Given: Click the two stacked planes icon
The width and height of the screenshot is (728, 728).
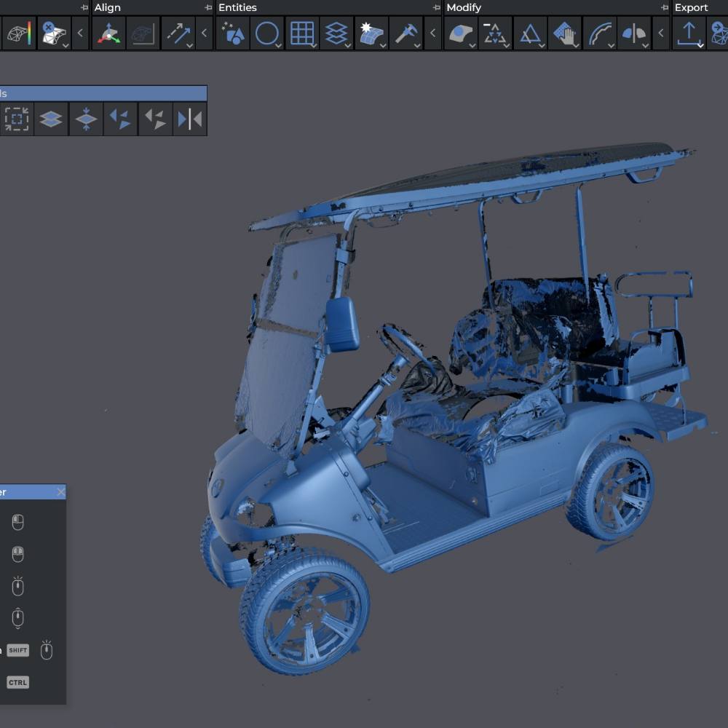Looking at the screenshot, I should point(51,119).
